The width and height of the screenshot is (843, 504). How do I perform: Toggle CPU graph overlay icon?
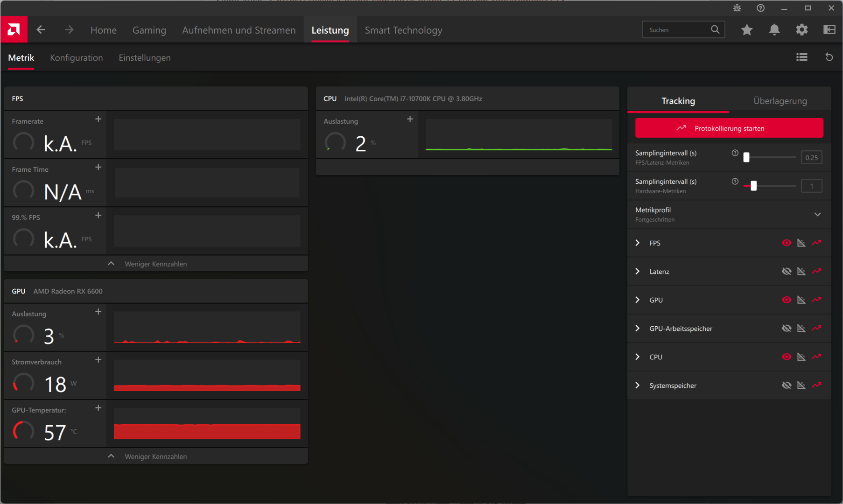point(801,357)
